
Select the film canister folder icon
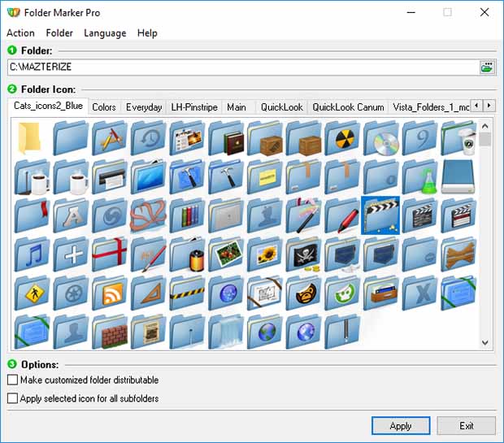pos(186,254)
